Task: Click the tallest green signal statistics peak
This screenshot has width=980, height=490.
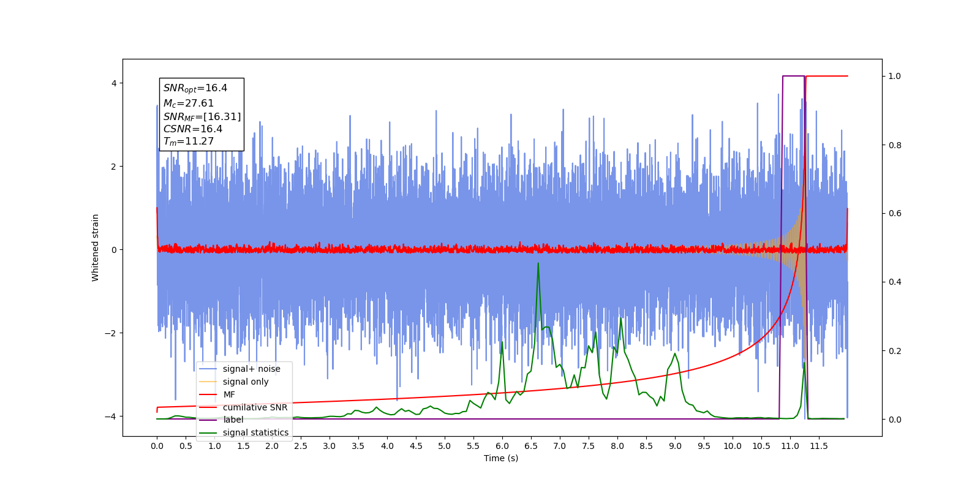Action: [x=538, y=264]
